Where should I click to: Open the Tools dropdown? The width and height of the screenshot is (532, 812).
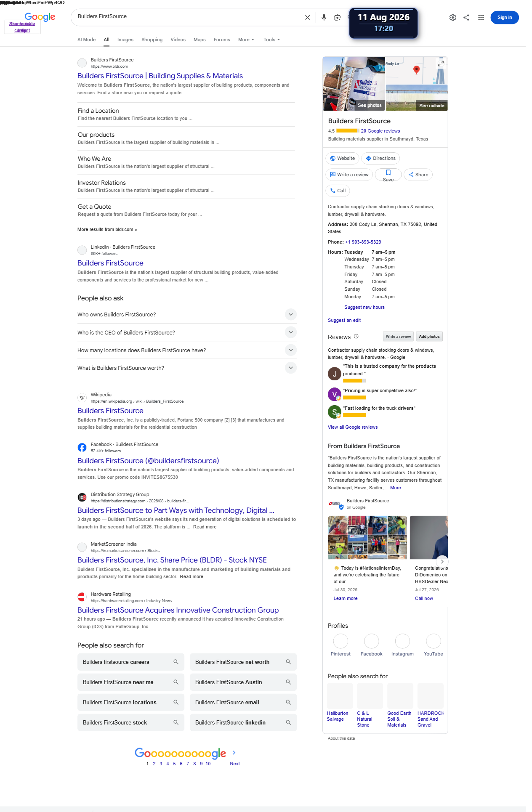pyautogui.click(x=271, y=40)
